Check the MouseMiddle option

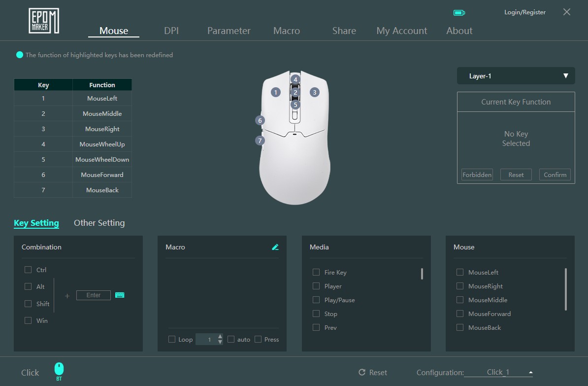point(460,300)
